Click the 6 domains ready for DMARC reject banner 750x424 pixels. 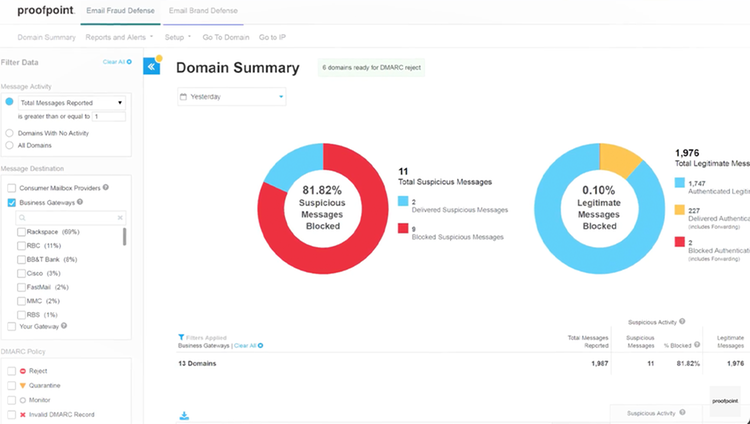372,67
